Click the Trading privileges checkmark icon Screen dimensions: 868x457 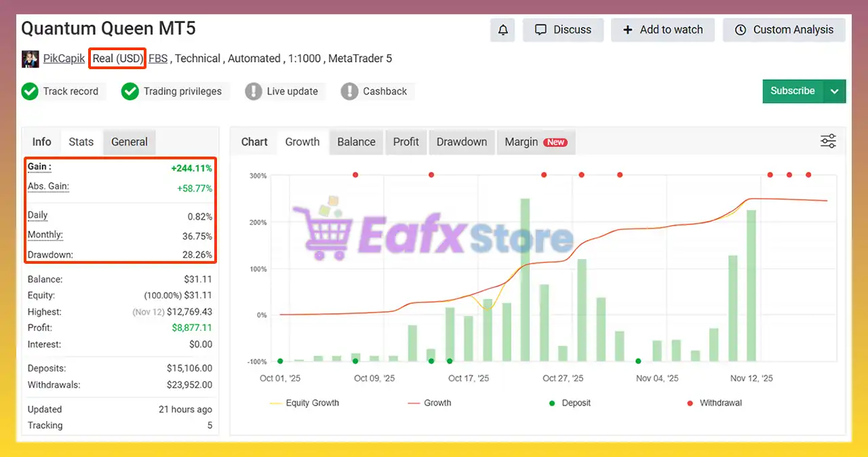click(130, 92)
